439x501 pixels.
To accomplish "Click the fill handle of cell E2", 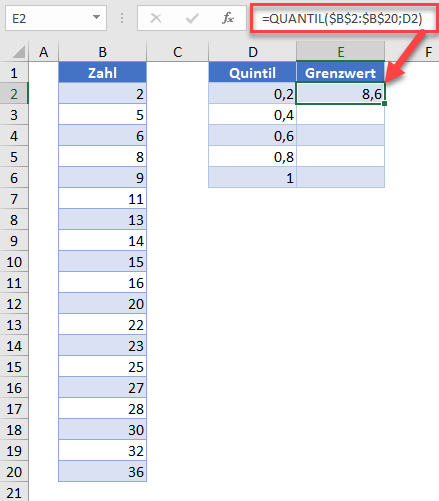I will click(384, 104).
